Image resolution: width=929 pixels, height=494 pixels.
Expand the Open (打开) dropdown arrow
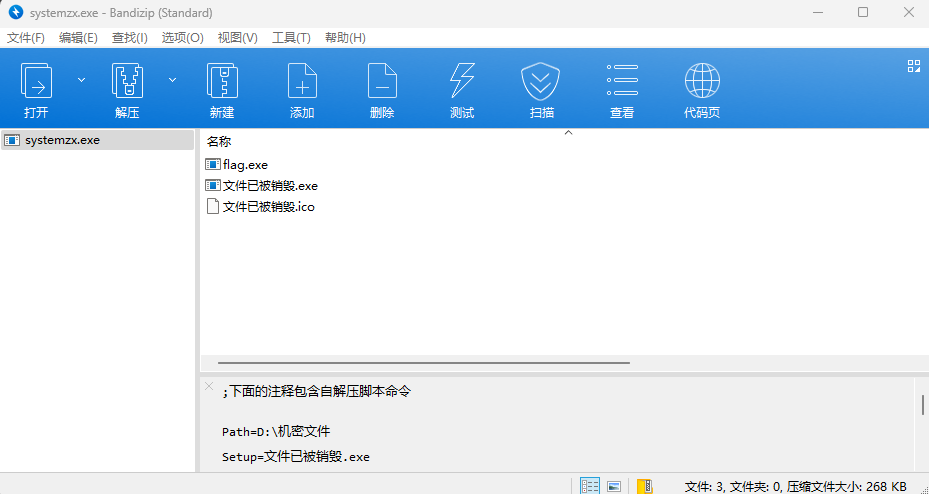(82, 80)
